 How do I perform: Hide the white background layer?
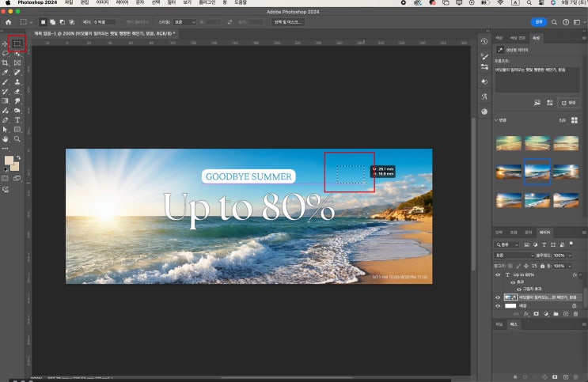(x=498, y=306)
